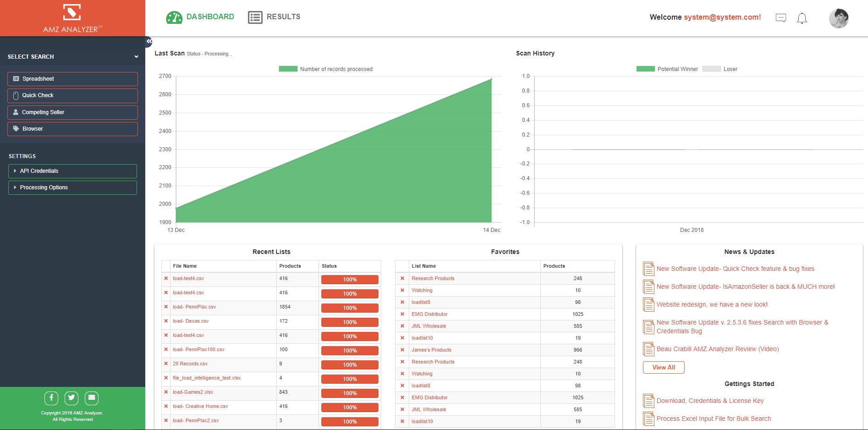Click the 100% progress bar for load-Games2.xlsx

click(x=350, y=393)
